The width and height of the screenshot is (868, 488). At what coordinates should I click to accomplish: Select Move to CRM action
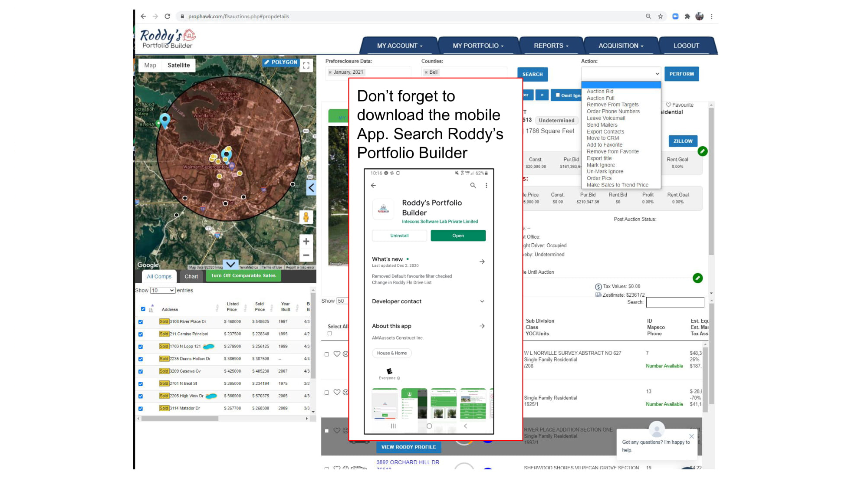[x=603, y=138]
